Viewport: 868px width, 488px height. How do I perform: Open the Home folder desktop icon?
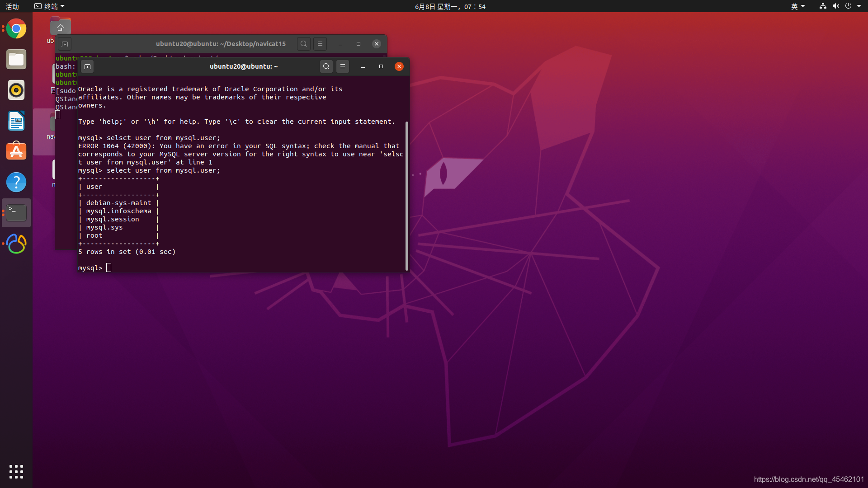[x=61, y=27]
